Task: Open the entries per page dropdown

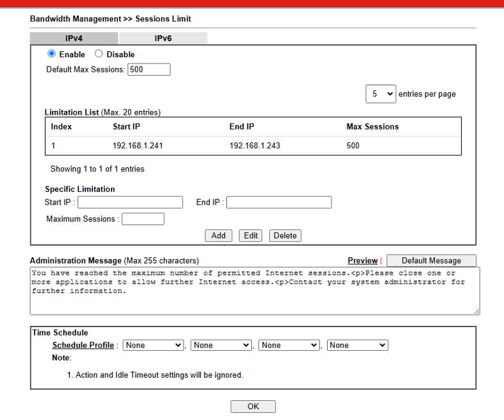Action: (381, 94)
